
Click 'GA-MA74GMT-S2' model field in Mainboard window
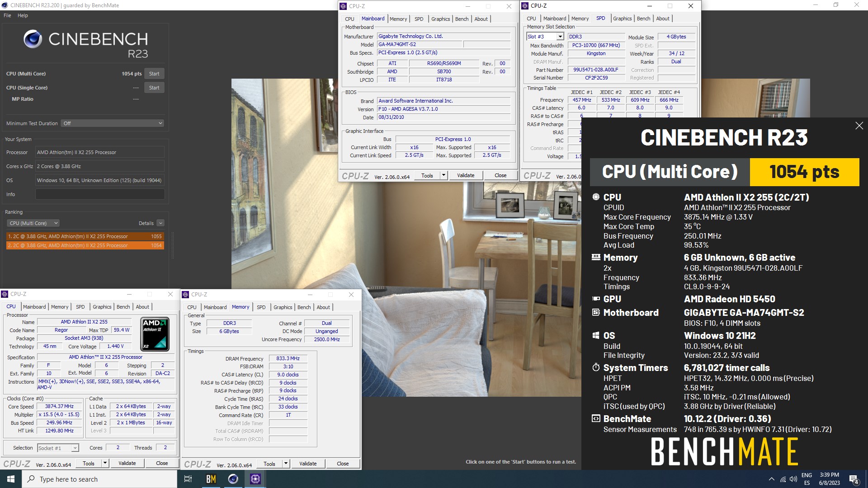coord(420,44)
